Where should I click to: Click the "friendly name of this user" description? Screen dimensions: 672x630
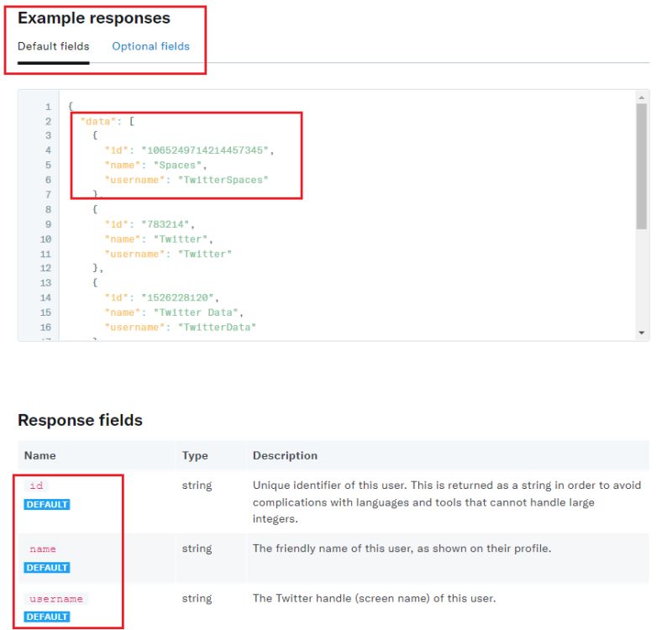click(402, 549)
